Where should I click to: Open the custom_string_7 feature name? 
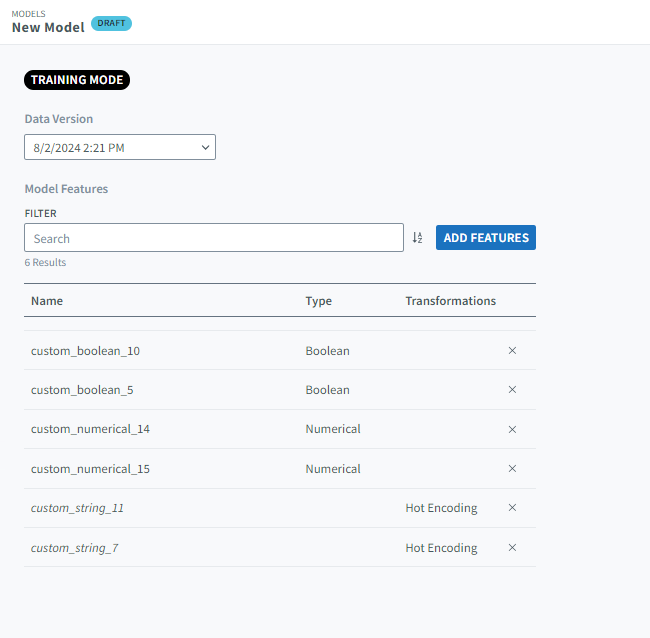tap(74, 548)
